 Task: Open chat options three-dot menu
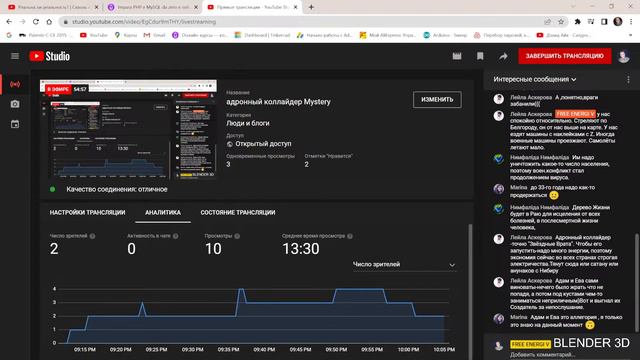point(628,79)
